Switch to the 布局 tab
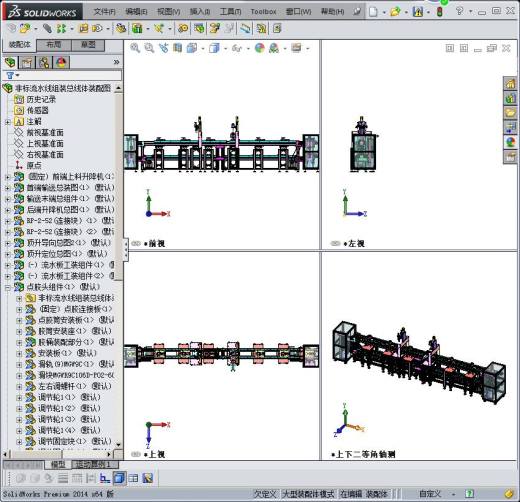 tap(54, 45)
